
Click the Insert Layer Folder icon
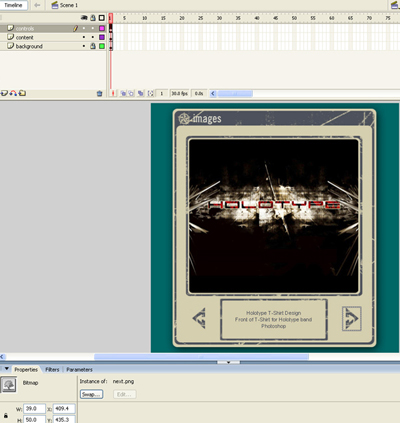(22, 93)
